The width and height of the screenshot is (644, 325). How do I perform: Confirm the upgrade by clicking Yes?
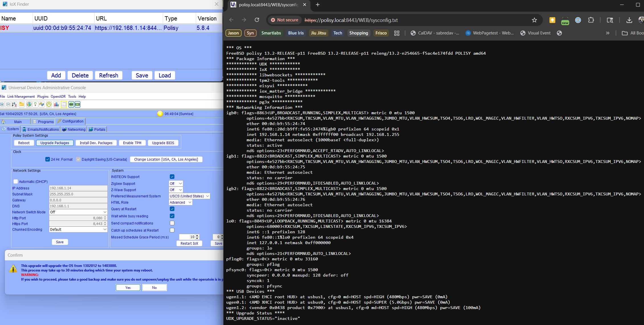128,287
